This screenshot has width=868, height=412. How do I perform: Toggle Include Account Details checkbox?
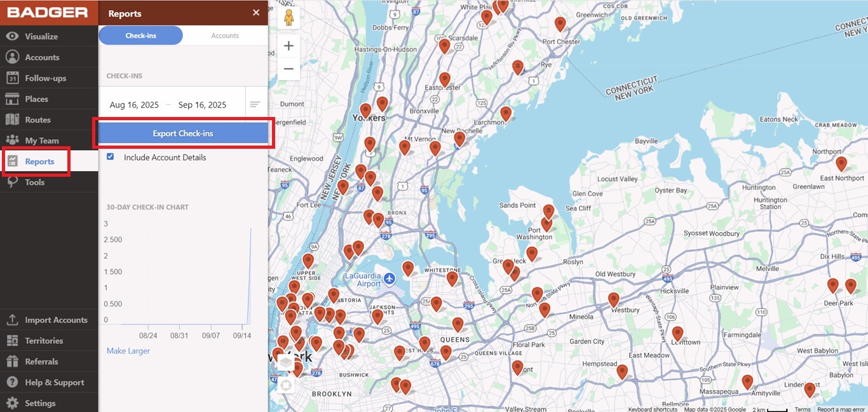pyautogui.click(x=111, y=156)
